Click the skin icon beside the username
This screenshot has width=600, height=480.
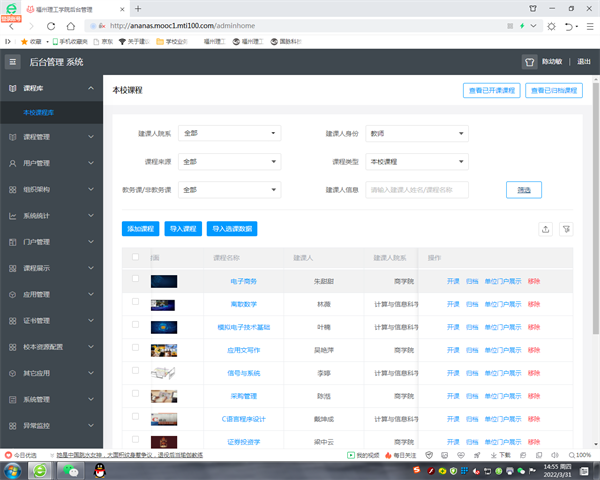coord(529,62)
